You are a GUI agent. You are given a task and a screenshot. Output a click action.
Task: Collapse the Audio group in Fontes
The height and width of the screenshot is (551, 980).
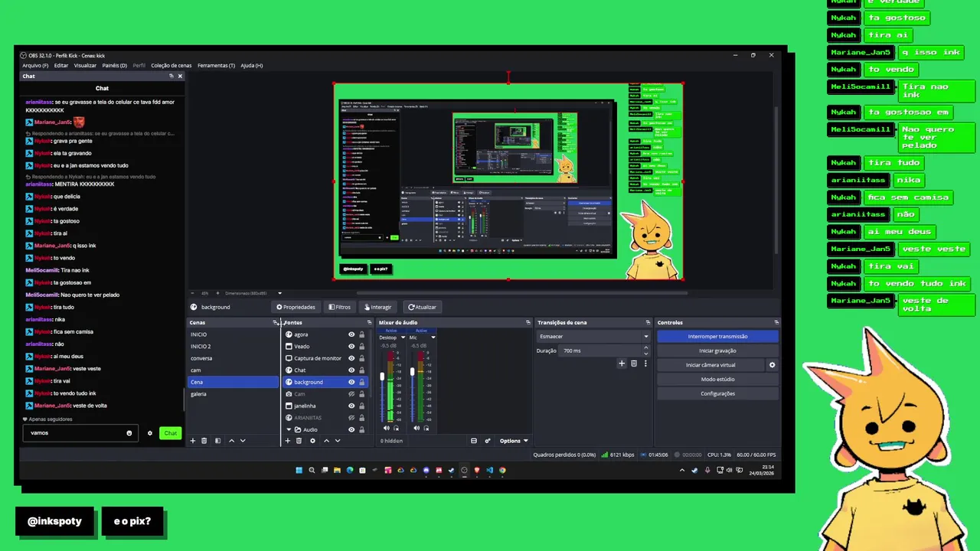click(289, 429)
